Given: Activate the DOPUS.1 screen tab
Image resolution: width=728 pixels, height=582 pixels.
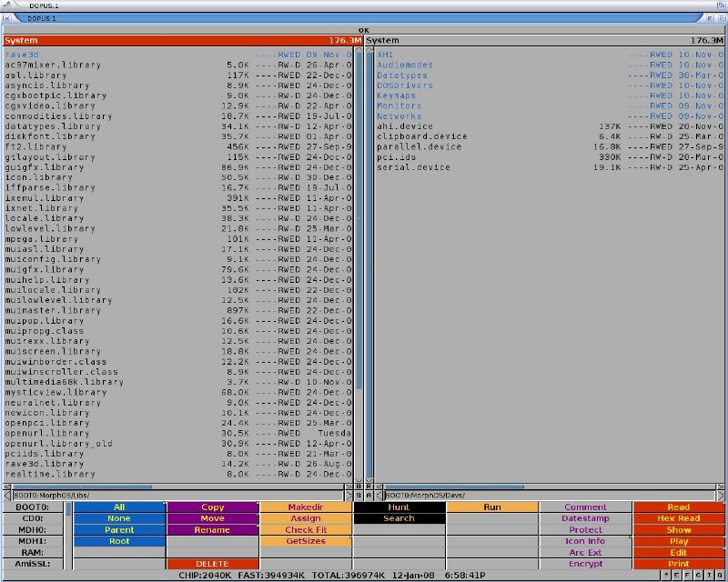Looking at the screenshot, I should click(41, 18).
